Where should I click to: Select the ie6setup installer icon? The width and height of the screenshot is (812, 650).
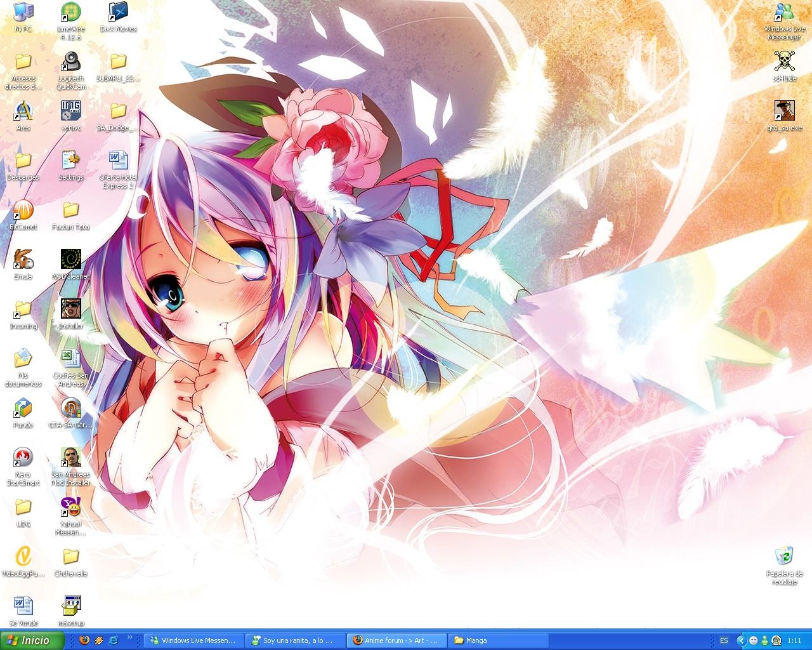[x=70, y=612]
